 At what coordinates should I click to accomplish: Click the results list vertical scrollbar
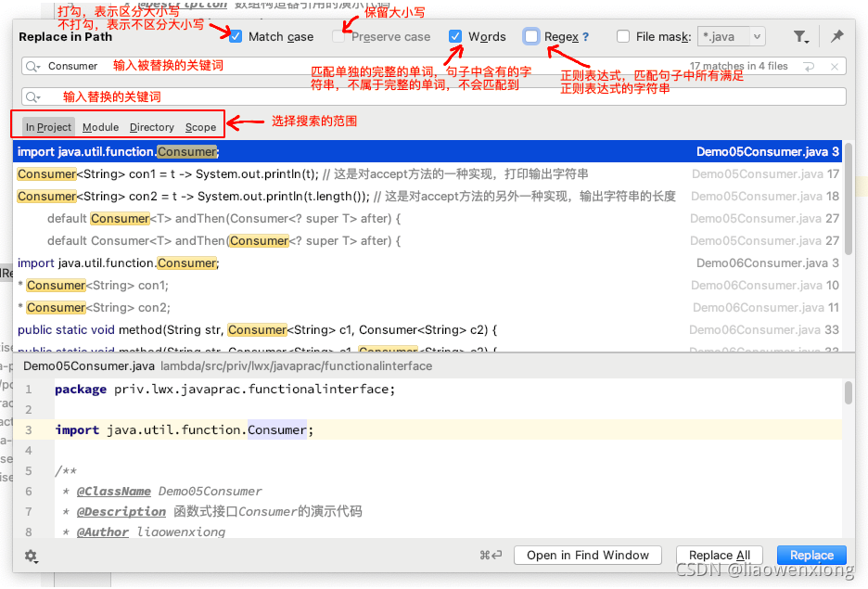[x=849, y=199]
